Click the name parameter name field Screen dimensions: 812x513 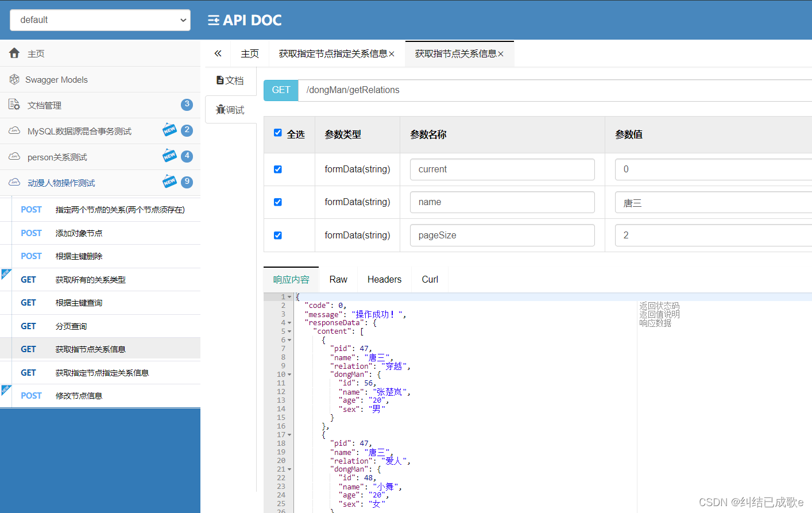click(502, 202)
